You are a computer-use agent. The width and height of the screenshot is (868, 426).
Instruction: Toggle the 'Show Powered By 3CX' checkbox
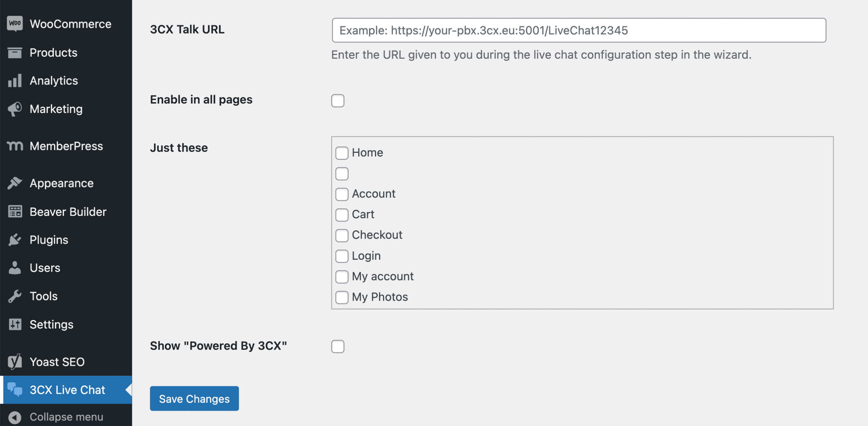pyautogui.click(x=338, y=346)
